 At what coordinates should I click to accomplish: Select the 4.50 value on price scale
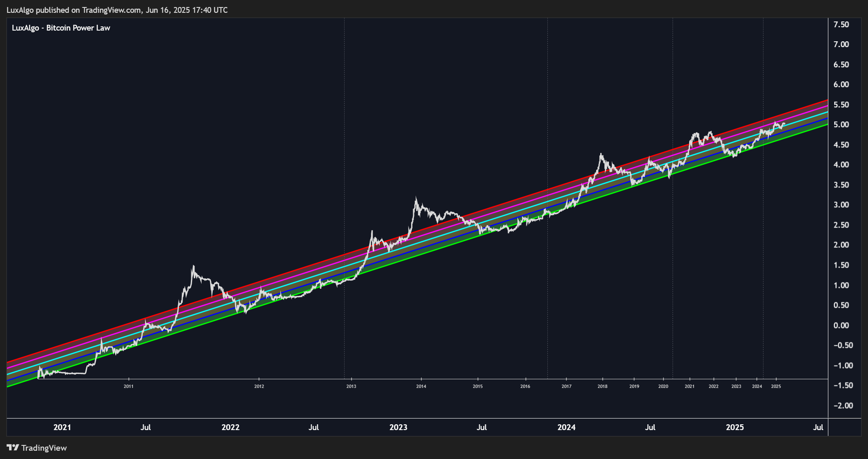[841, 145]
